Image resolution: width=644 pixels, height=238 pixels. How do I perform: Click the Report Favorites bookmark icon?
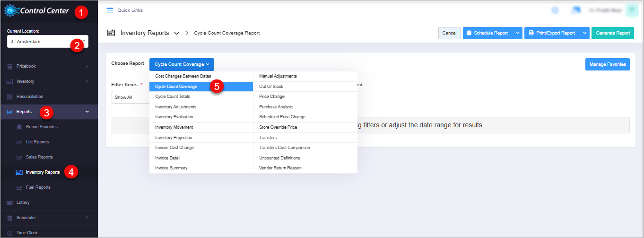[x=19, y=127]
